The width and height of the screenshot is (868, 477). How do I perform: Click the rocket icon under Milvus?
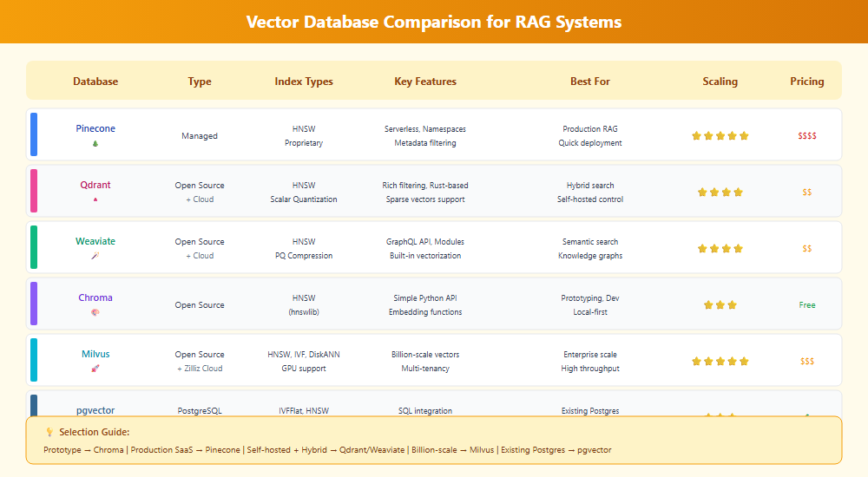tap(95, 369)
